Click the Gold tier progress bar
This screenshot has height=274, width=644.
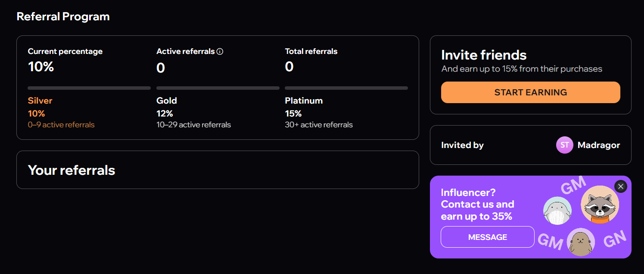click(x=218, y=88)
